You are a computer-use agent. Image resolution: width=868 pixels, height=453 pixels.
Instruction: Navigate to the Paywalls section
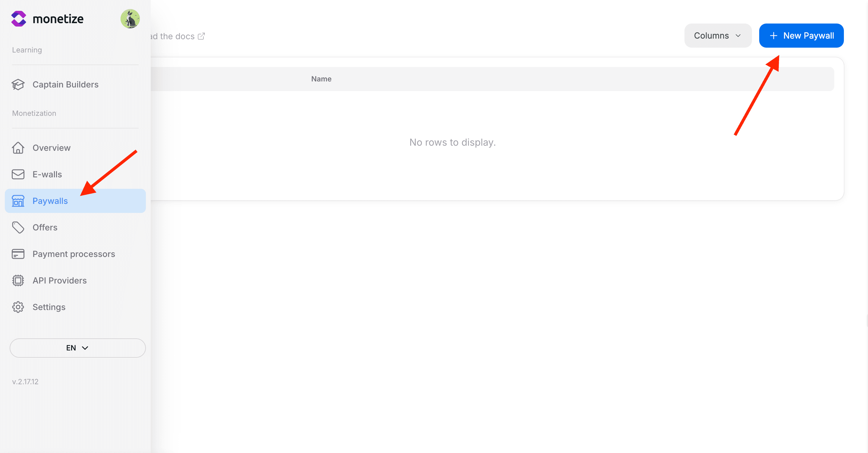tap(50, 201)
